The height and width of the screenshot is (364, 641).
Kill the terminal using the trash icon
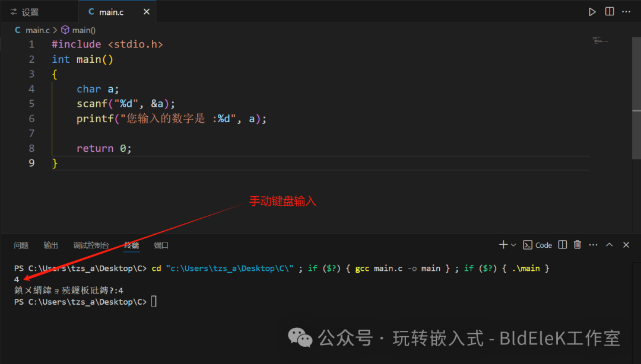577,245
